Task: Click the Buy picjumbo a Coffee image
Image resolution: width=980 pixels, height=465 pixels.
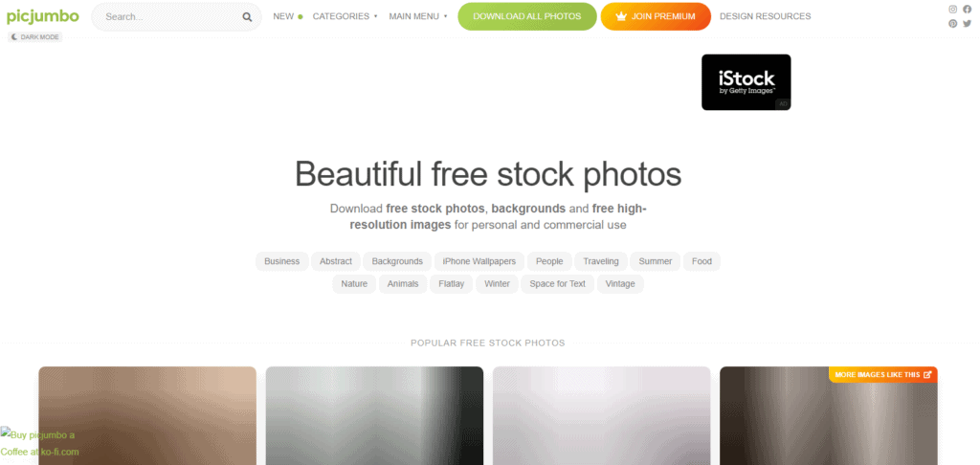Action: point(40,442)
